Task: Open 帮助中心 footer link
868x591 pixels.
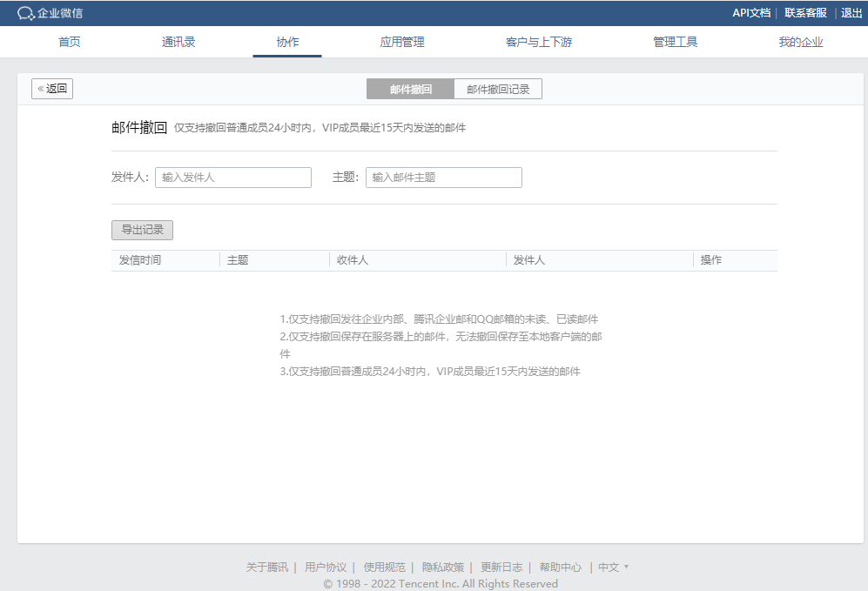Action: 560,567
